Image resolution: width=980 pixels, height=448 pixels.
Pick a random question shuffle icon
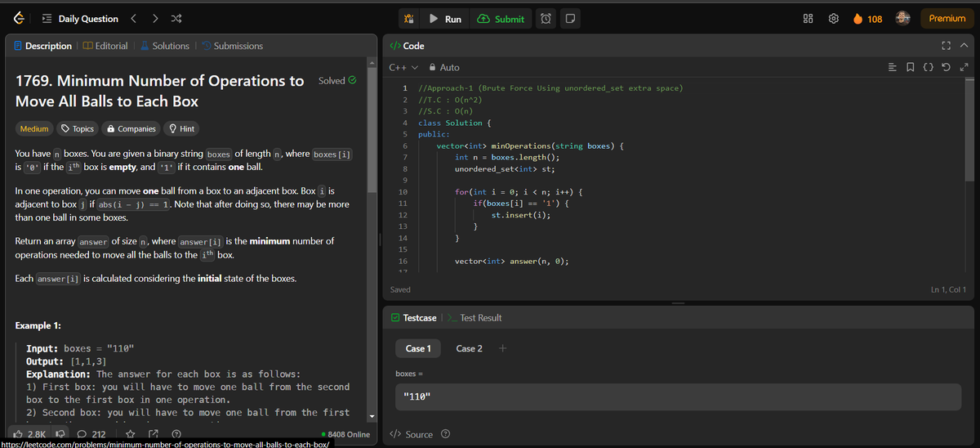pyautogui.click(x=177, y=19)
